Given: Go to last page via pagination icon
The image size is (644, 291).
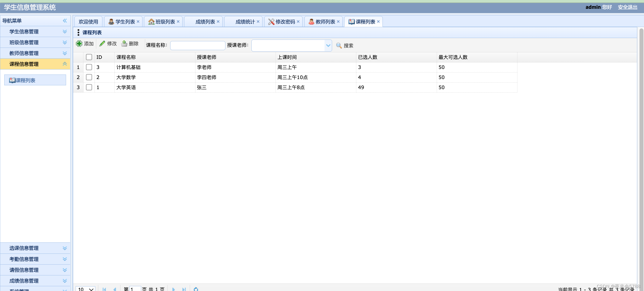Looking at the screenshot, I should [184, 289].
